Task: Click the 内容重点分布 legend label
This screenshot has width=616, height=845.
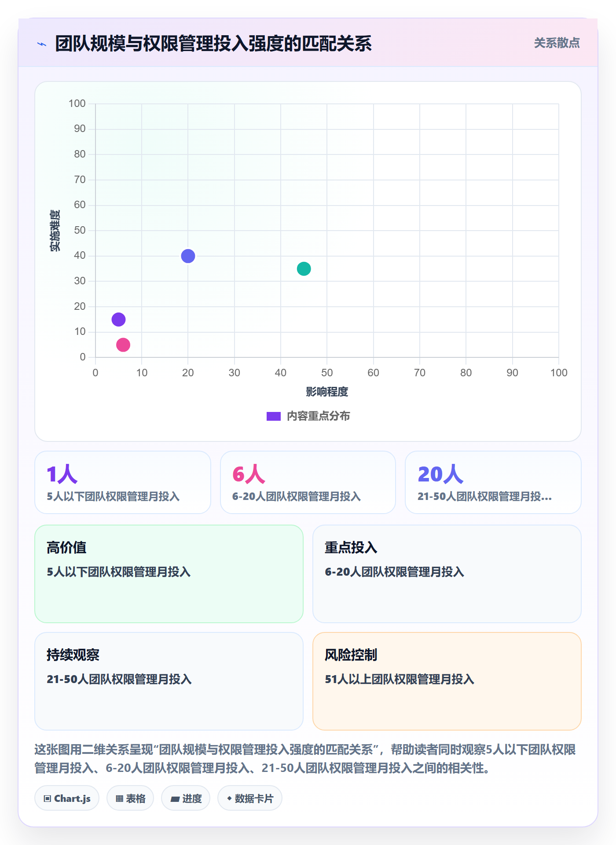Action: [318, 416]
